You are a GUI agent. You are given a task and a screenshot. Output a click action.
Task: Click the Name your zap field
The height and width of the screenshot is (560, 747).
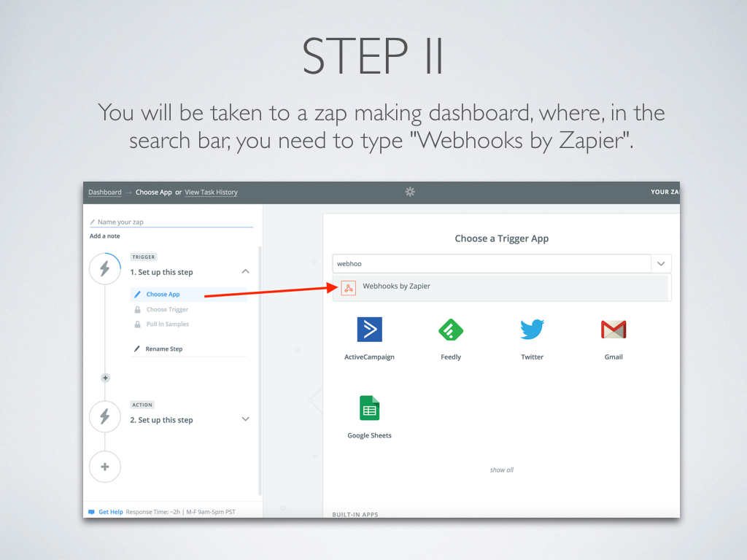pos(171,222)
